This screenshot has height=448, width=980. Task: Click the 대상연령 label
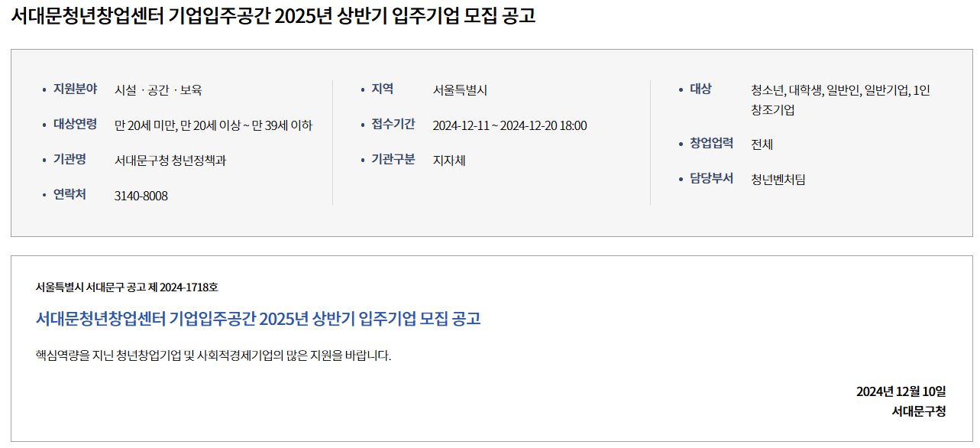pos(75,125)
